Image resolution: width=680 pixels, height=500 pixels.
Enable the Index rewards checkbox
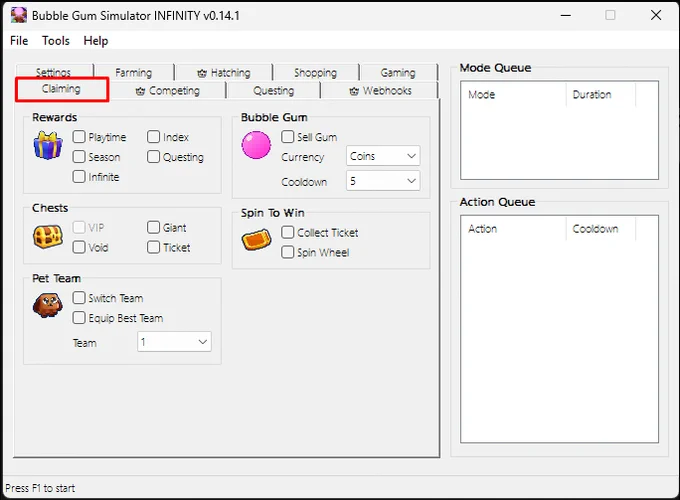pos(154,137)
